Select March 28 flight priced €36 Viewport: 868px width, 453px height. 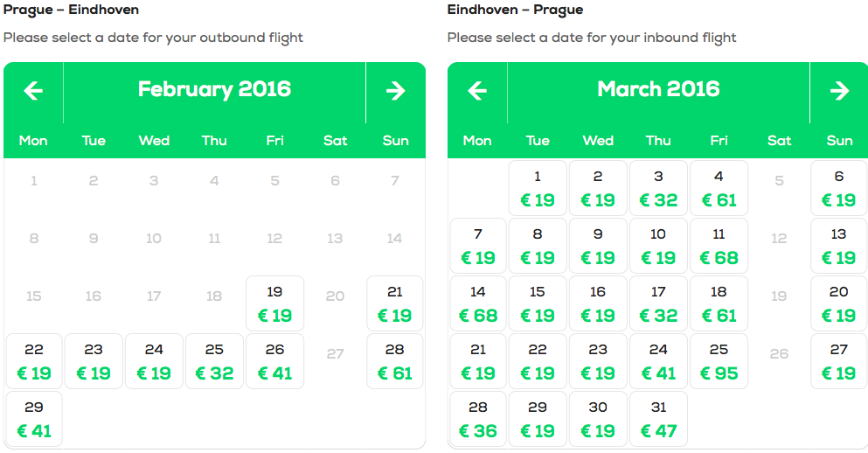tap(478, 419)
